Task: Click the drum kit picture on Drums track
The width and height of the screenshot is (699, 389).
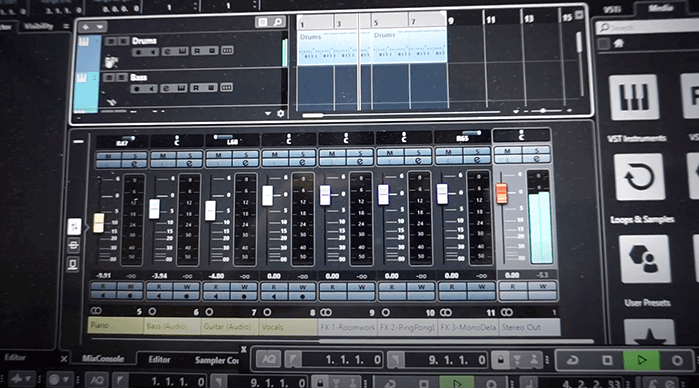Action: [x=110, y=61]
